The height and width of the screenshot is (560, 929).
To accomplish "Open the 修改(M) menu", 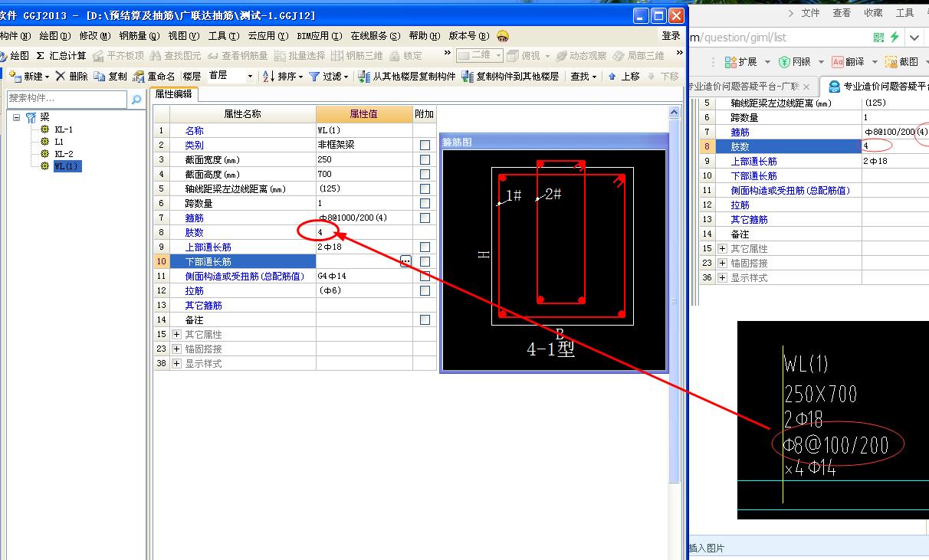I will click(94, 36).
